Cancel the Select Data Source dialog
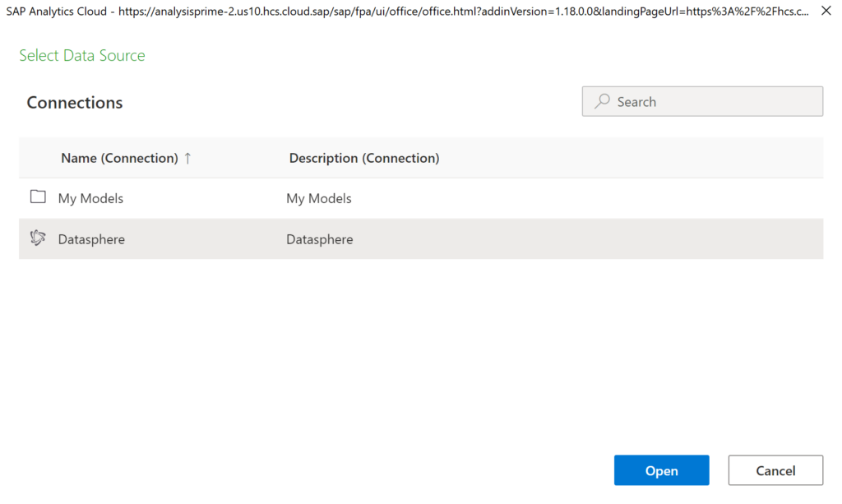Image resolution: width=842 pixels, height=504 pixels. [x=775, y=469]
